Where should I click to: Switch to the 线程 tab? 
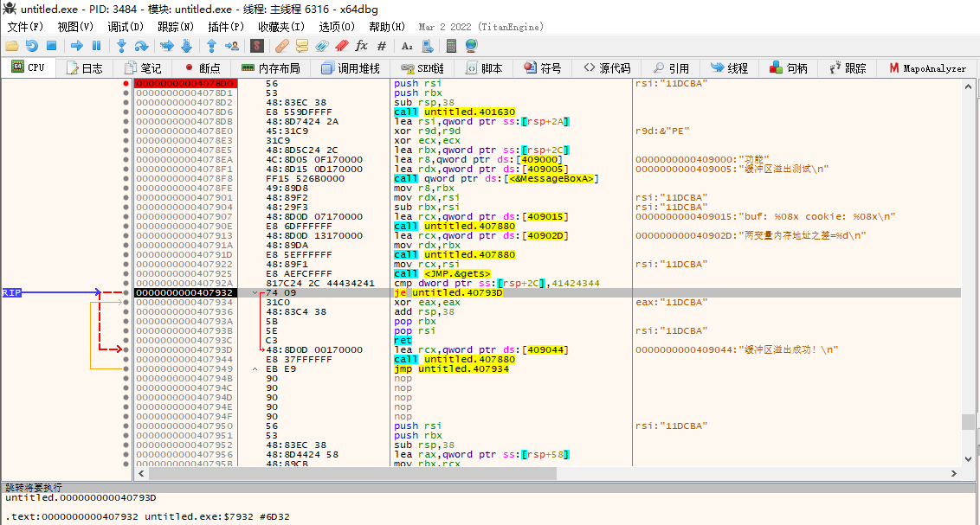(730, 68)
